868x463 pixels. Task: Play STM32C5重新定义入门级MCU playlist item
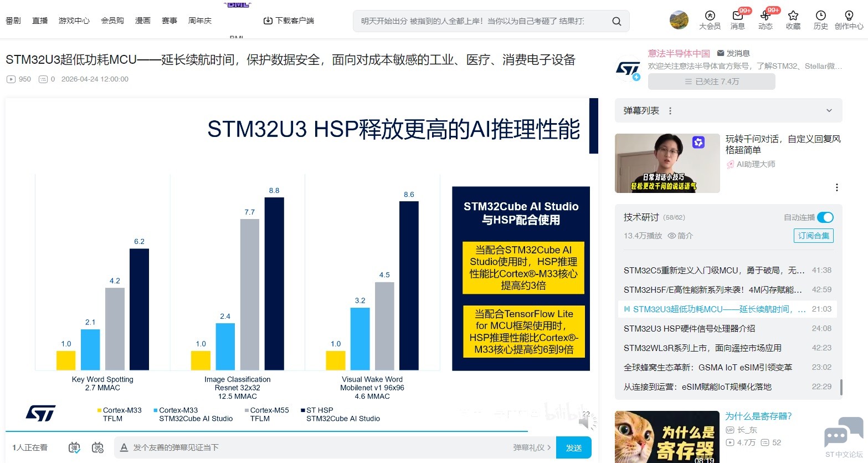728,270
